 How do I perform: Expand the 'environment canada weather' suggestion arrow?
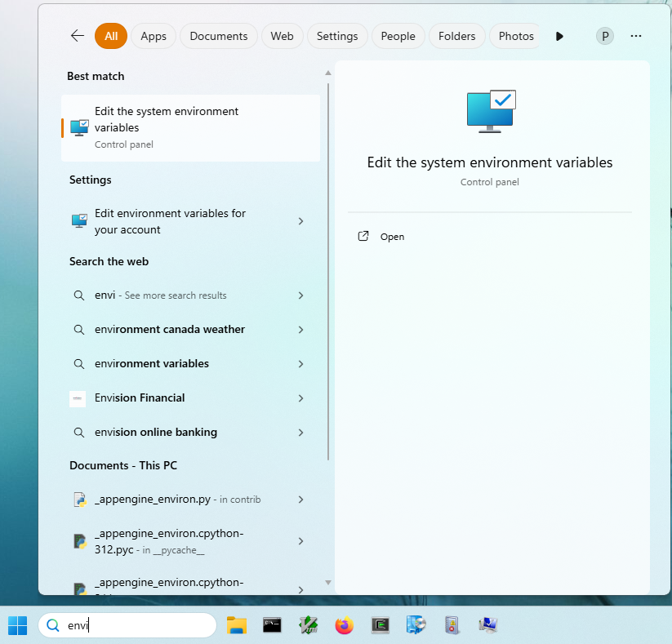coord(300,330)
